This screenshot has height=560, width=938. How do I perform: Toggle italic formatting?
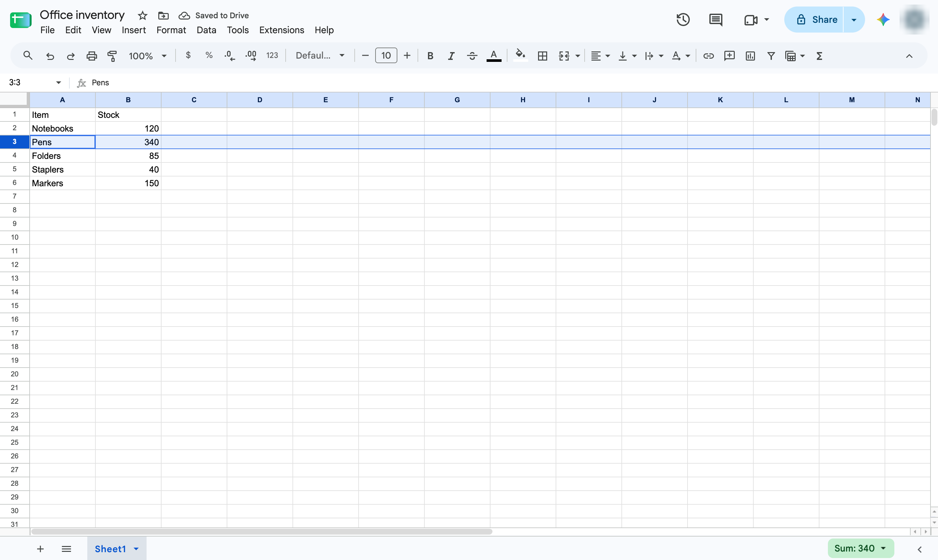tap(451, 56)
